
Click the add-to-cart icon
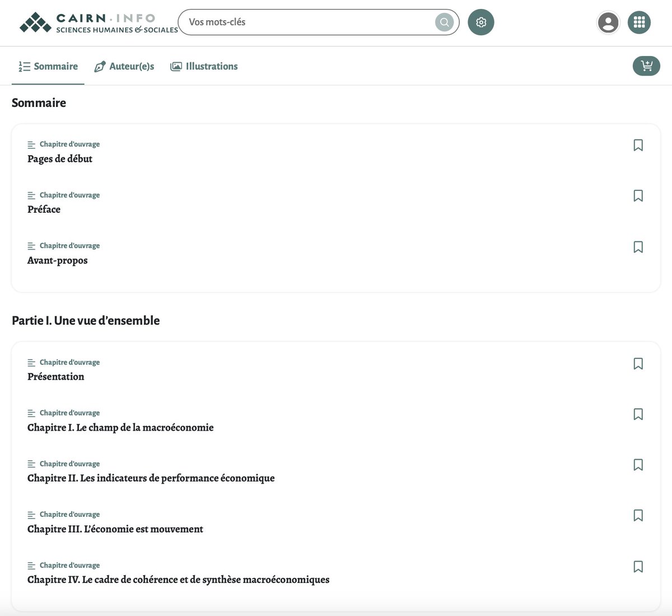tap(647, 66)
